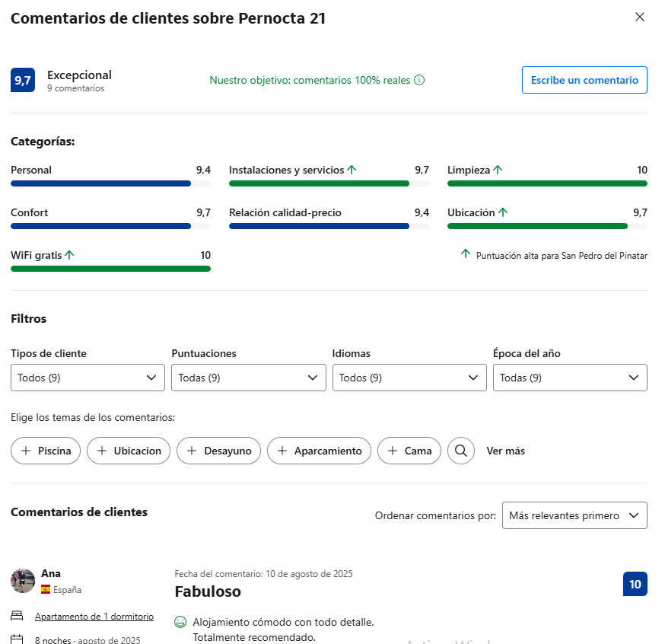Open the Época del año dropdown
Viewport: 665px width, 644px height.
click(570, 378)
